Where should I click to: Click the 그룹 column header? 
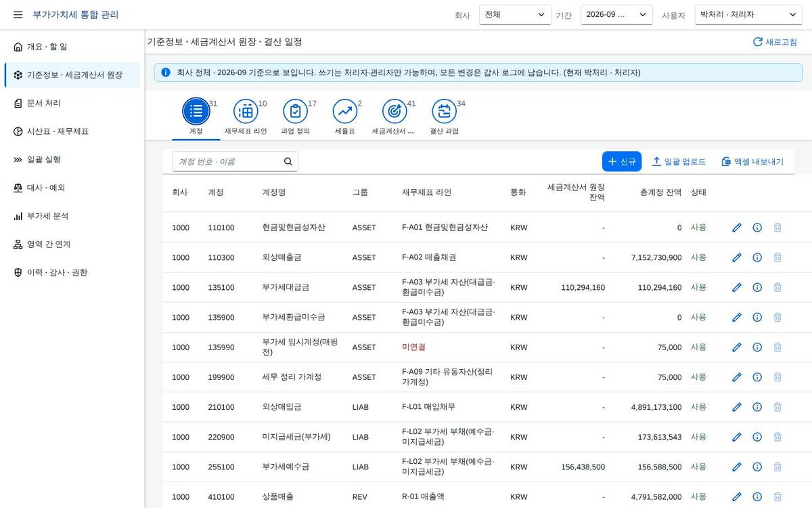(360, 192)
